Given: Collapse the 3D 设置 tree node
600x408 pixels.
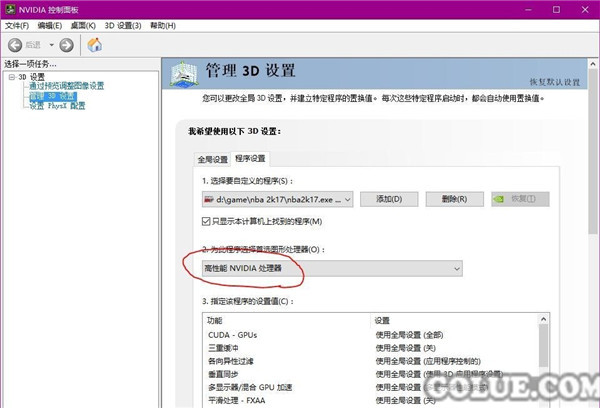Looking at the screenshot, I should (10, 76).
